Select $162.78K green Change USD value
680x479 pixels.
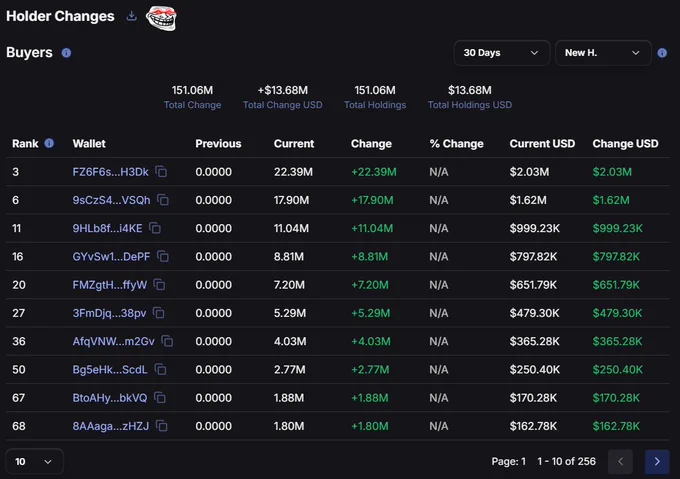click(616, 426)
